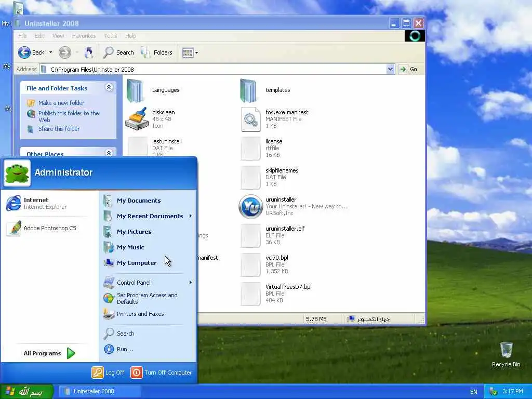Open the View menu
Screen dimensions: 532x399
pos(58,36)
